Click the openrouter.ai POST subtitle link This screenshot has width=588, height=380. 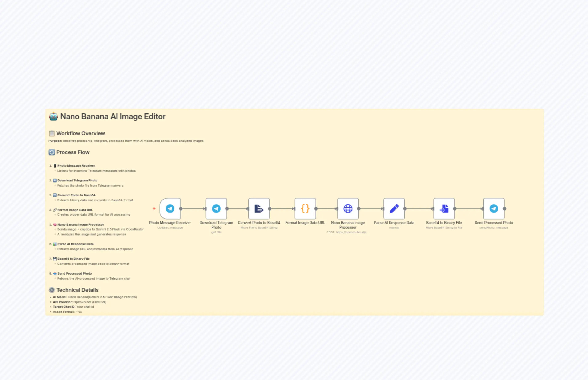click(x=348, y=232)
